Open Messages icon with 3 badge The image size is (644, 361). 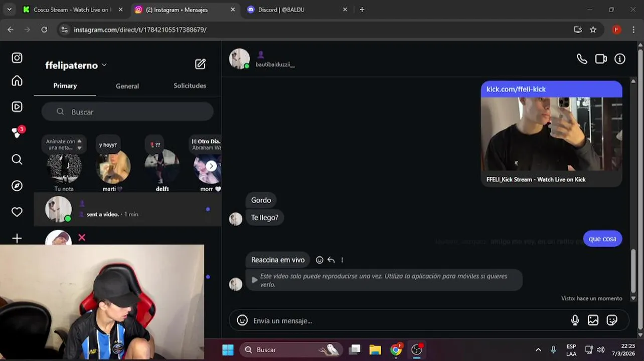(17, 132)
